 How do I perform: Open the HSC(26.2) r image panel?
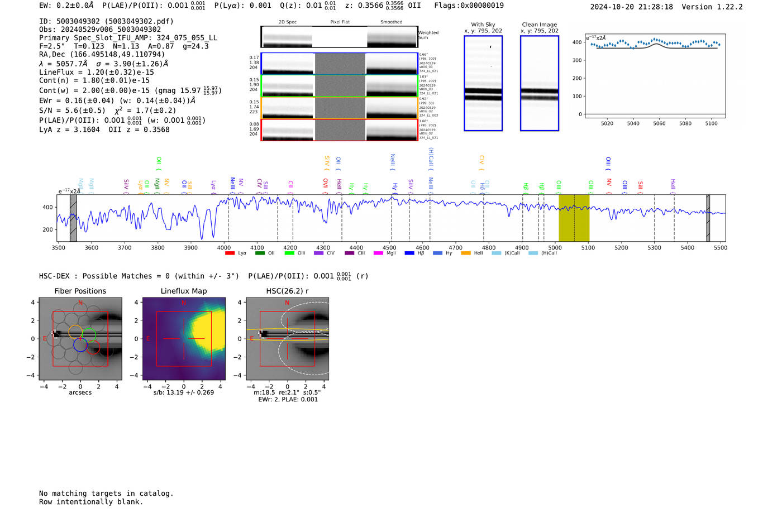[x=287, y=339]
